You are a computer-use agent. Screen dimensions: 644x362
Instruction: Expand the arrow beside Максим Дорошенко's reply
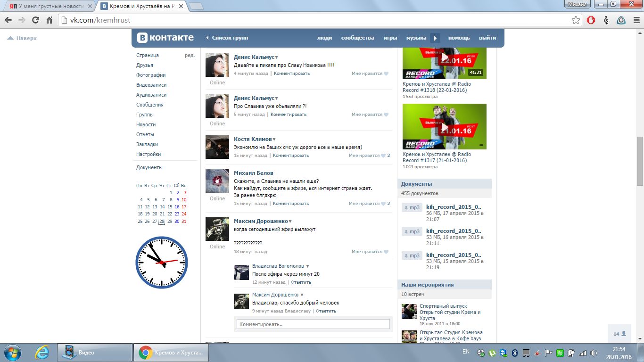302,295
